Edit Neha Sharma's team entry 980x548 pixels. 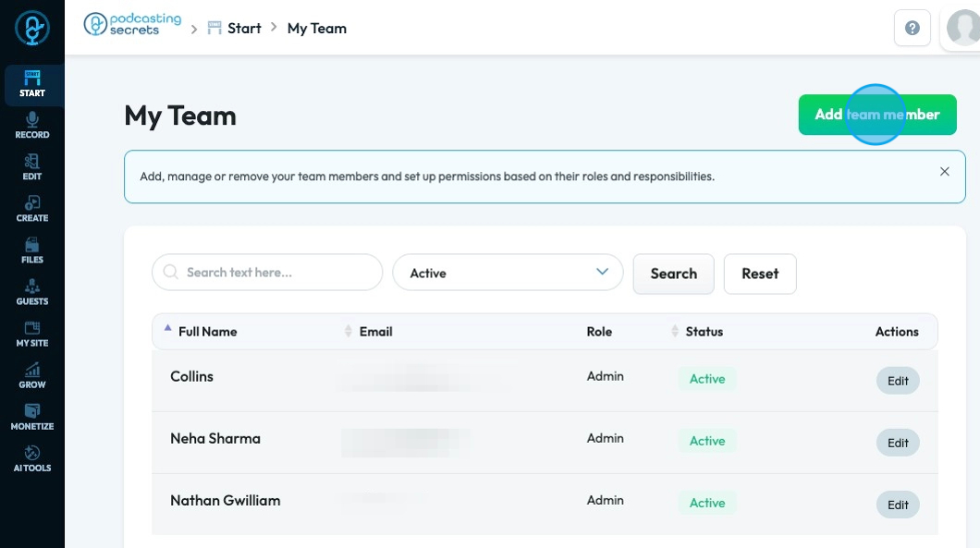click(x=898, y=443)
